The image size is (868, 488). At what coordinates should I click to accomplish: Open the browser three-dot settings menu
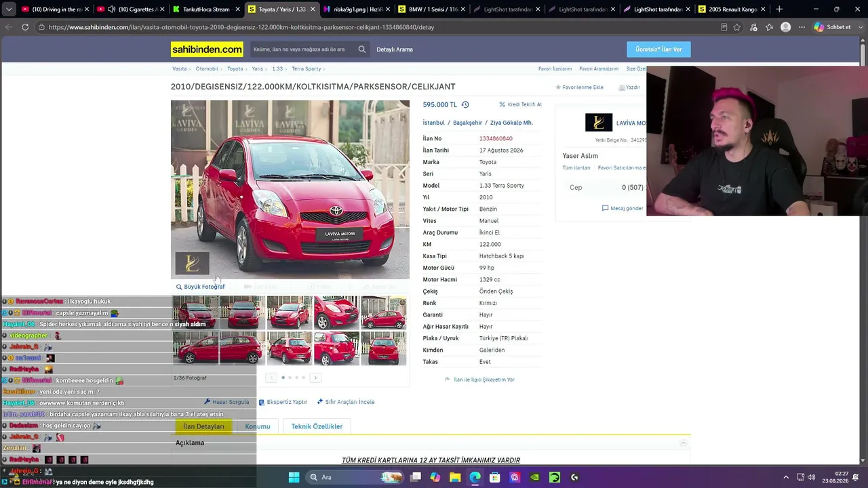[x=802, y=27]
